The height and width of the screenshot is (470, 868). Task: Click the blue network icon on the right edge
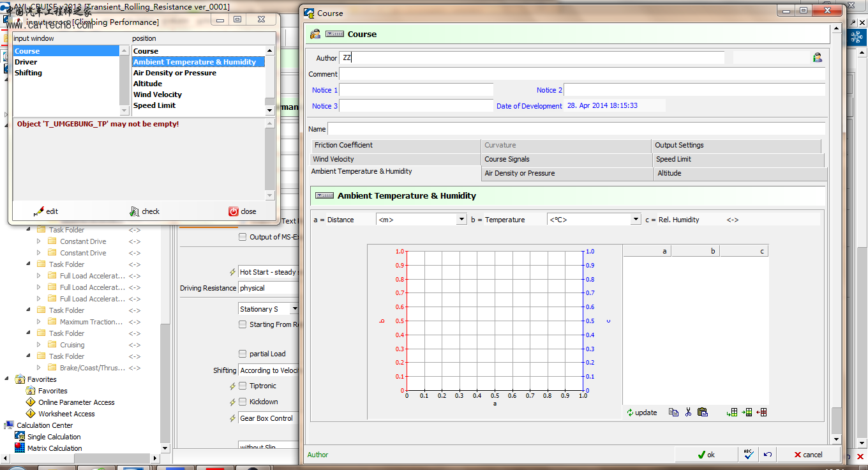pyautogui.click(x=857, y=37)
